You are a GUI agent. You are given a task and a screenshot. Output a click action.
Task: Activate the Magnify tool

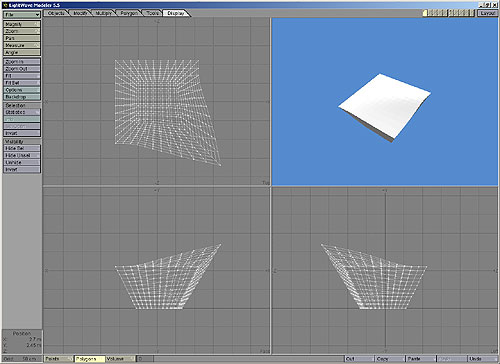pos(22,24)
